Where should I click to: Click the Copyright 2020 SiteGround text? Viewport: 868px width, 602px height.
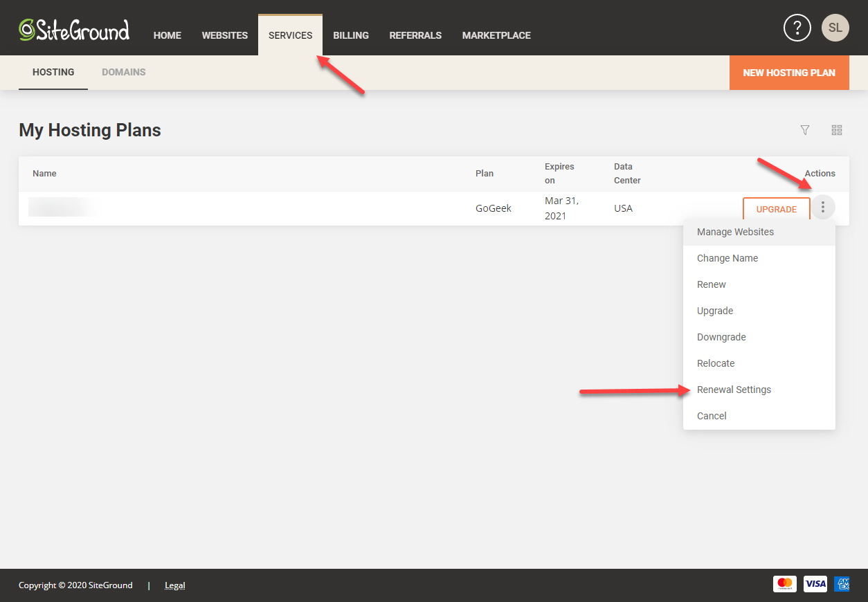point(75,585)
